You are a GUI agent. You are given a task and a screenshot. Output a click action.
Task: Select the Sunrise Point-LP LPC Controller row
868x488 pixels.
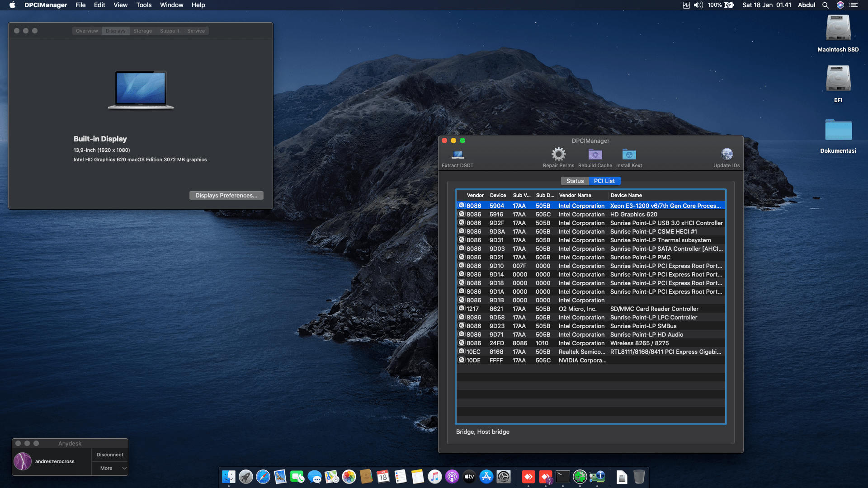[x=591, y=317]
